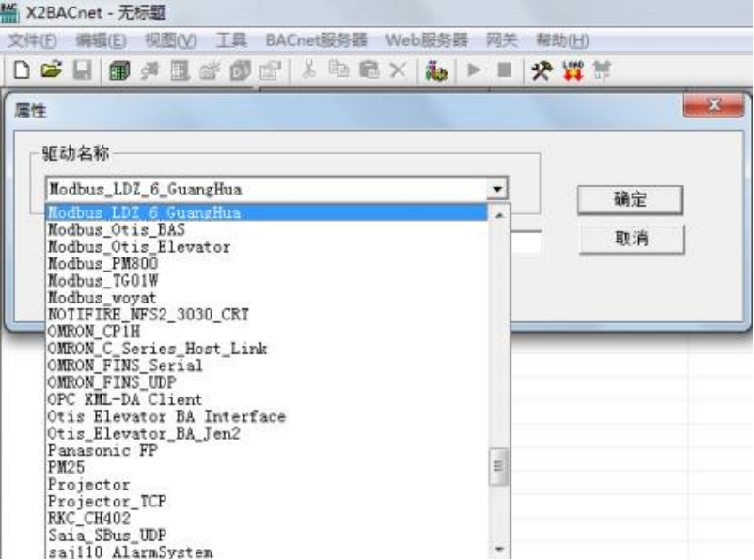Select Projector_TCP driver

coord(266,502)
